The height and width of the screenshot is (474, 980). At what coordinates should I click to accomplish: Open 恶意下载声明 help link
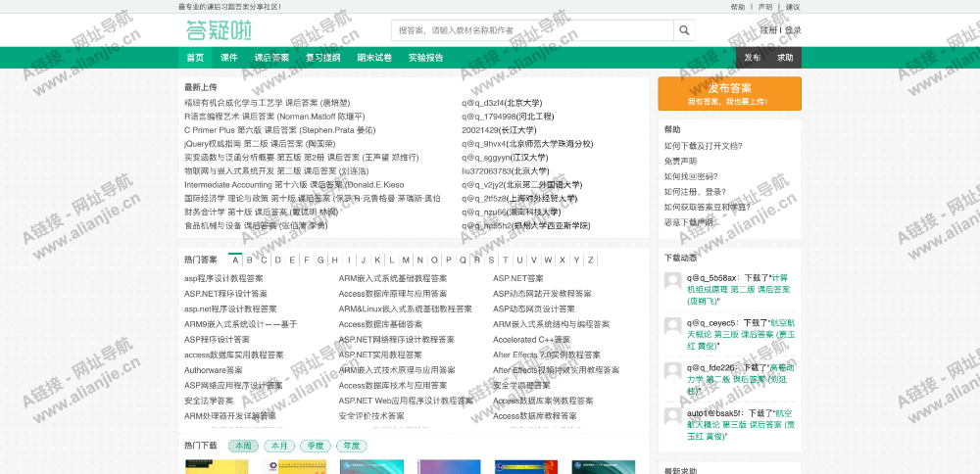click(x=688, y=221)
